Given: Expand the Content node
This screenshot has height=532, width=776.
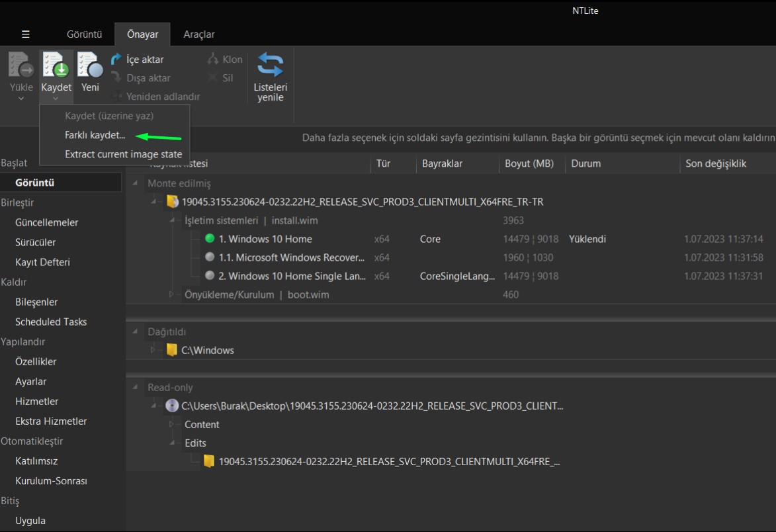Looking at the screenshot, I should (x=172, y=424).
